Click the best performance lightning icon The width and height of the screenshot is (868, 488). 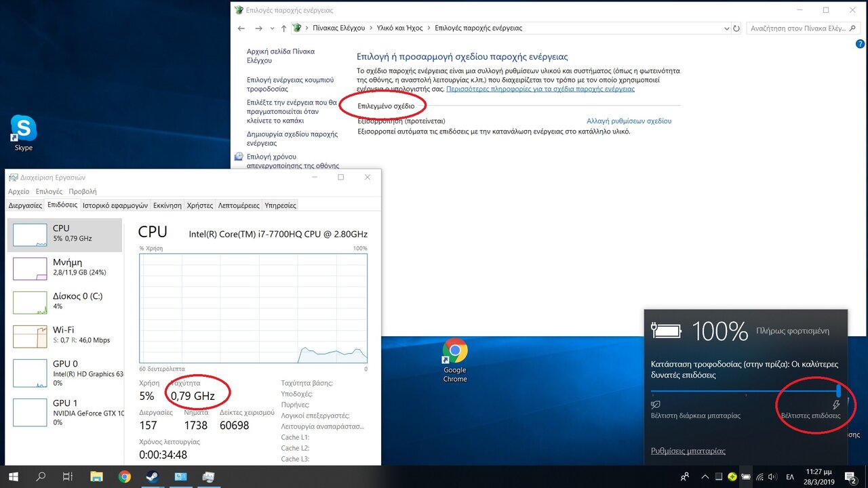click(x=835, y=405)
